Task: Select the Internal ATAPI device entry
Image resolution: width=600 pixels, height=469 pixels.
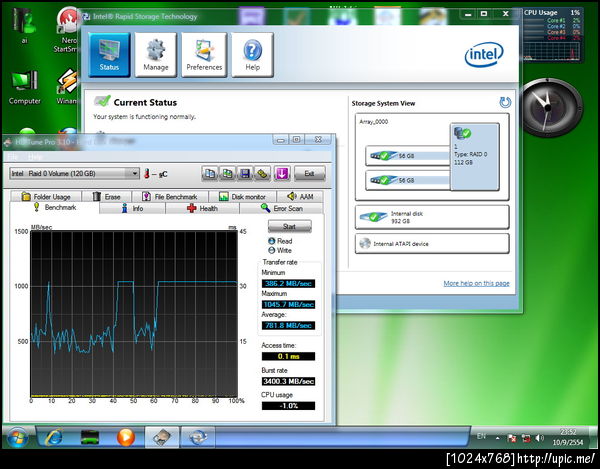Action: tap(432, 244)
